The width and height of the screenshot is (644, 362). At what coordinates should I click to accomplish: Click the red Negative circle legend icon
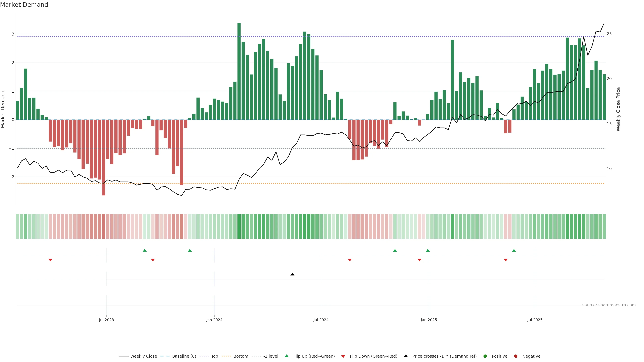click(516, 356)
